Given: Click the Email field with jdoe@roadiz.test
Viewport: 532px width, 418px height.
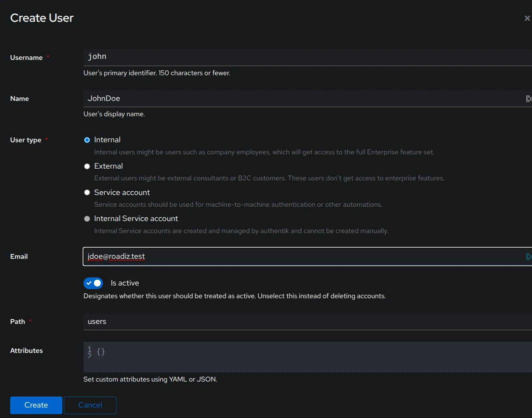Looking at the screenshot, I should point(308,257).
